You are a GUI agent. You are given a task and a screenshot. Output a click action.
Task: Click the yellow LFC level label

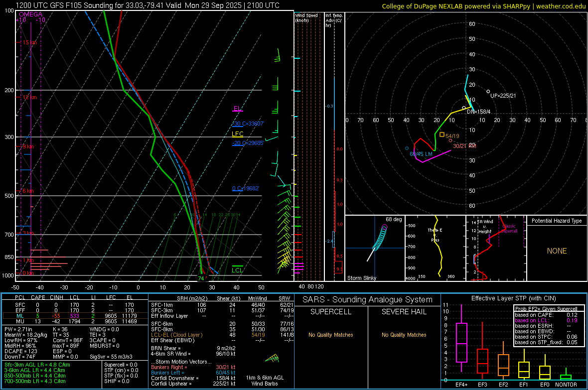point(237,133)
